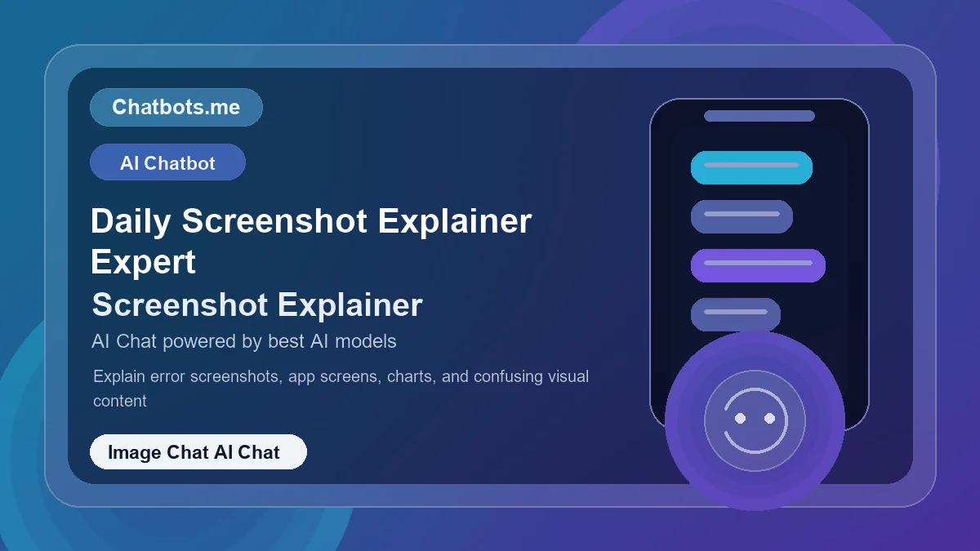Open the AI models selection dropdown

pyautogui.click(x=244, y=341)
